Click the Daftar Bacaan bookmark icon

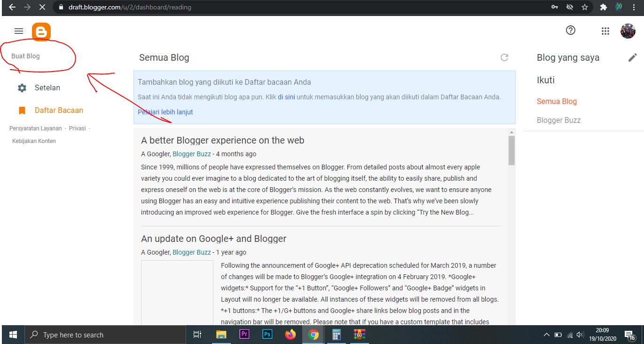pos(22,111)
